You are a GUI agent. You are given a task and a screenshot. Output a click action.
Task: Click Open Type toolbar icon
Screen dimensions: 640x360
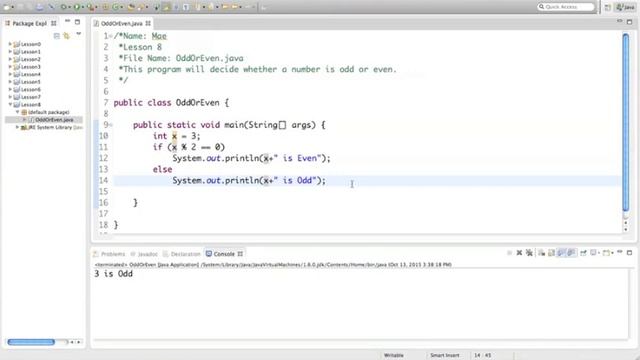coord(131,7)
